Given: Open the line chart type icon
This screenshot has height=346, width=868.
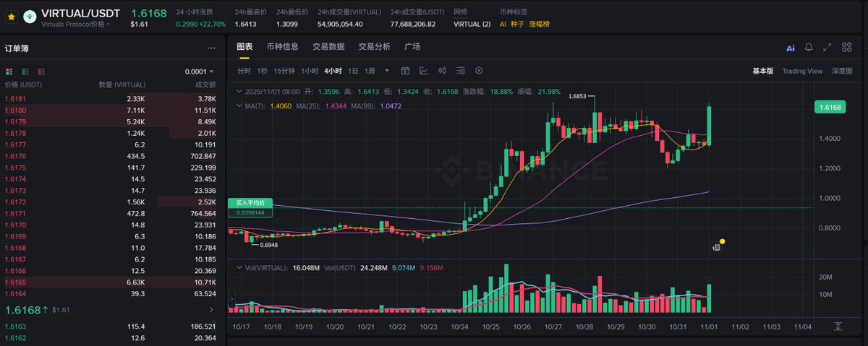Looking at the screenshot, I should [424, 71].
